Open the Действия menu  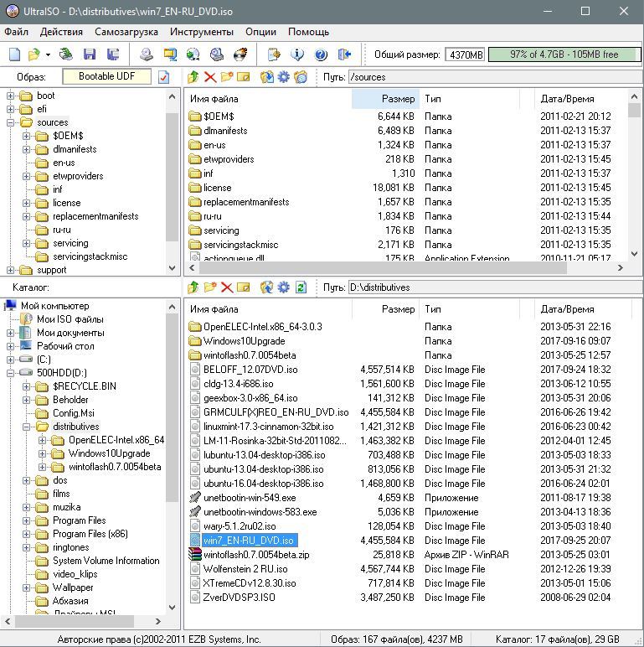[61, 32]
